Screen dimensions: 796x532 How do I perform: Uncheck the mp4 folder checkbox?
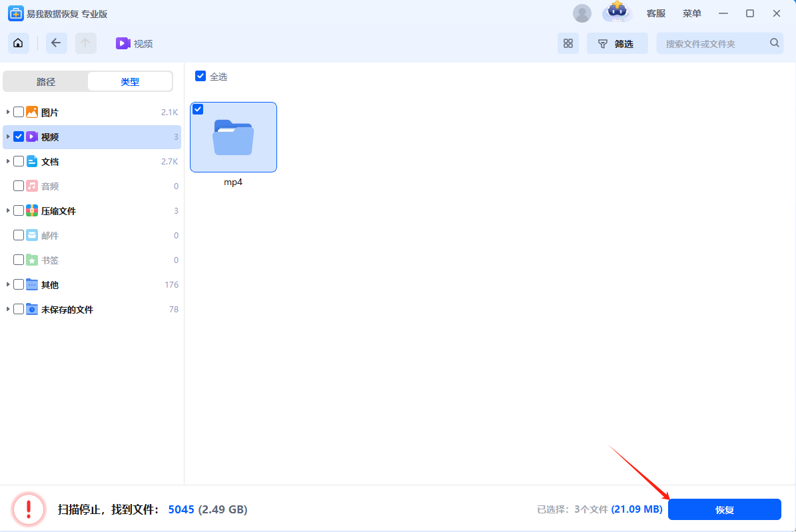click(x=198, y=109)
